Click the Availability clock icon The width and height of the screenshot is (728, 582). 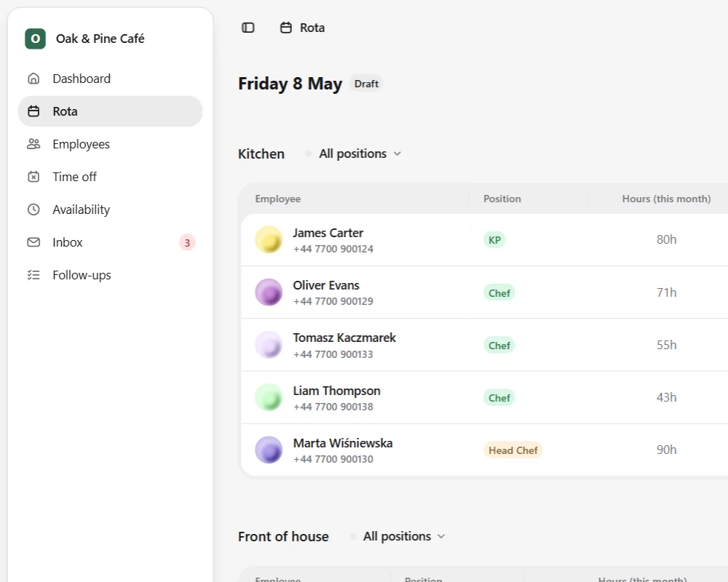point(33,210)
